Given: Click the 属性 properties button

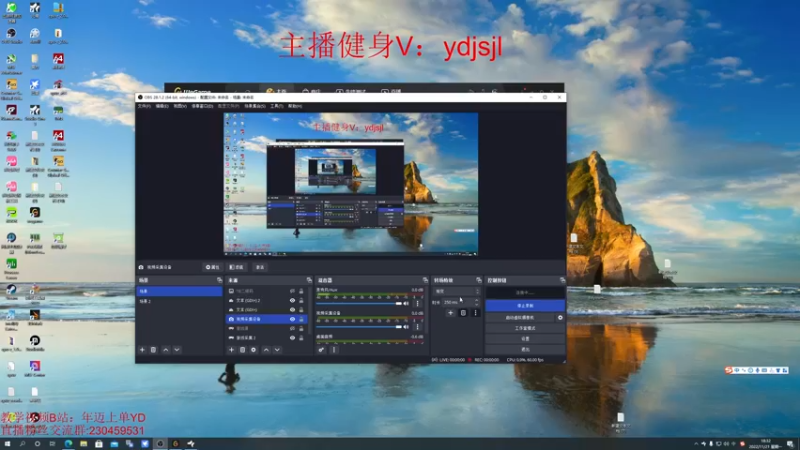Looking at the screenshot, I should point(212,267).
